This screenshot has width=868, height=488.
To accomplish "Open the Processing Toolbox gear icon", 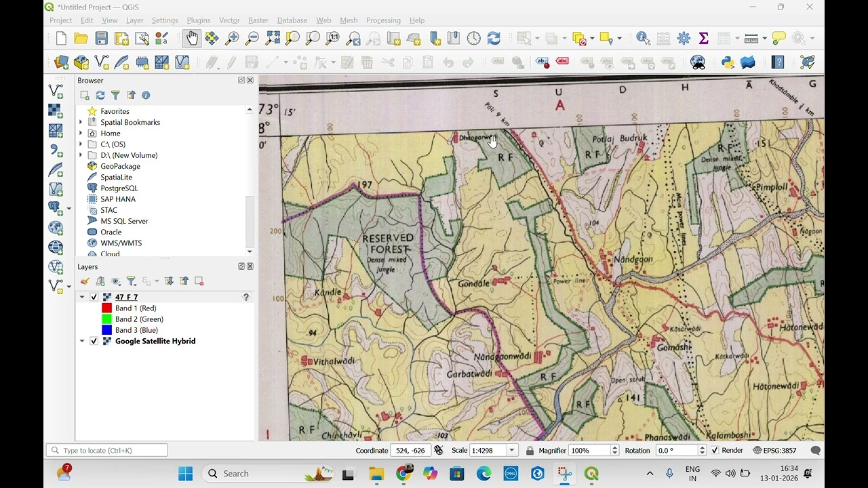I will (x=684, y=39).
